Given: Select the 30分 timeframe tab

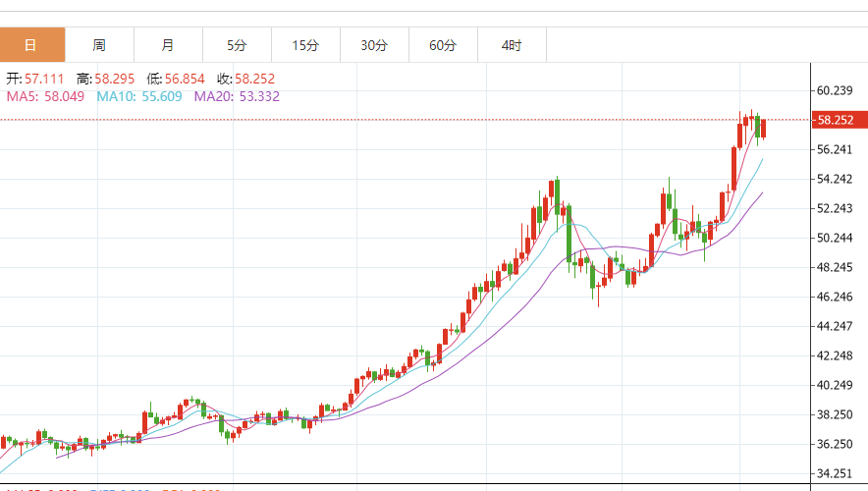Looking at the screenshot, I should point(374,45).
